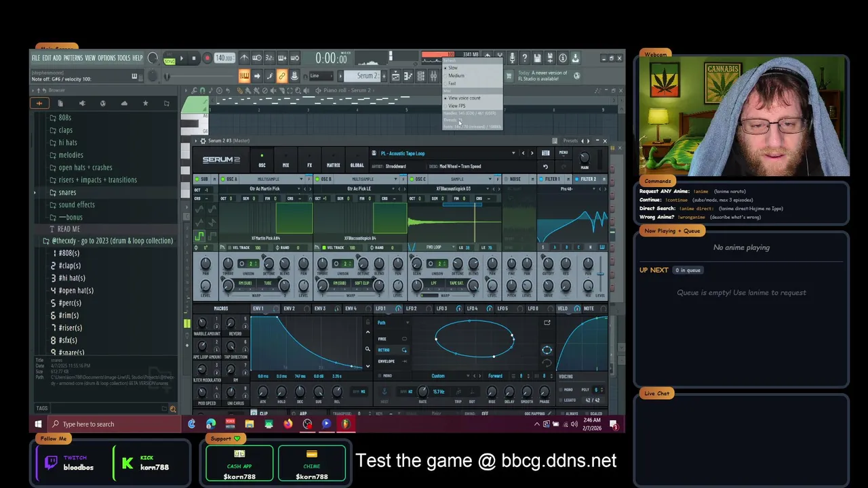Open the FILE menu
This screenshot has height=488, width=868.
36,58
